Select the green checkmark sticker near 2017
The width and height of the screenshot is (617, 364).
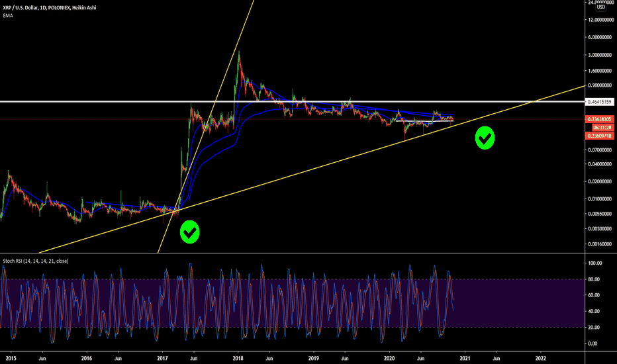(x=189, y=232)
